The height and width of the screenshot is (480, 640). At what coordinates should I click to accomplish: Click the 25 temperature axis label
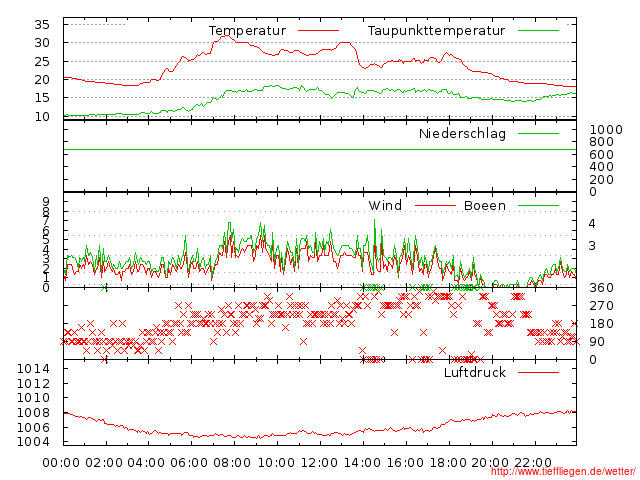tap(42, 62)
